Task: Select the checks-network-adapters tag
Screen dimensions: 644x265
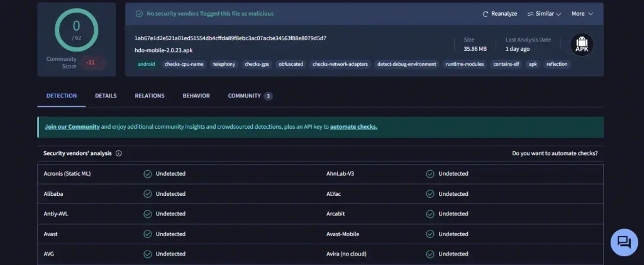Action: point(340,65)
